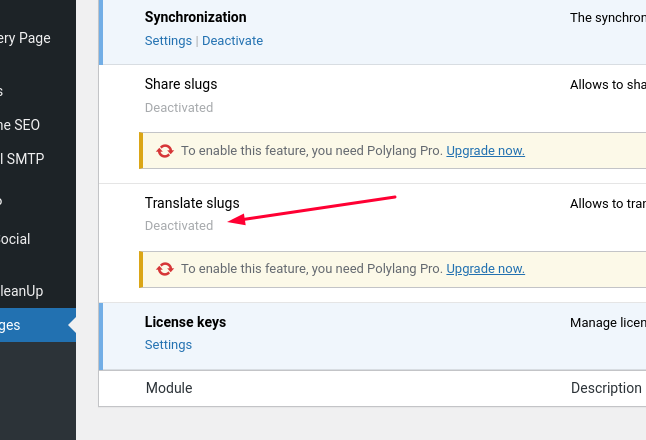Open the CleanUp sidebar menu item
Viewport: 646px width, 440px height.
pyautogui.click(x=21, y=291)
